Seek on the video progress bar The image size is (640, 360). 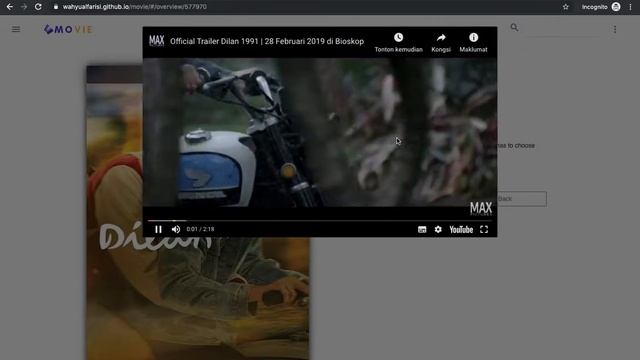click(x=320, y=220)
